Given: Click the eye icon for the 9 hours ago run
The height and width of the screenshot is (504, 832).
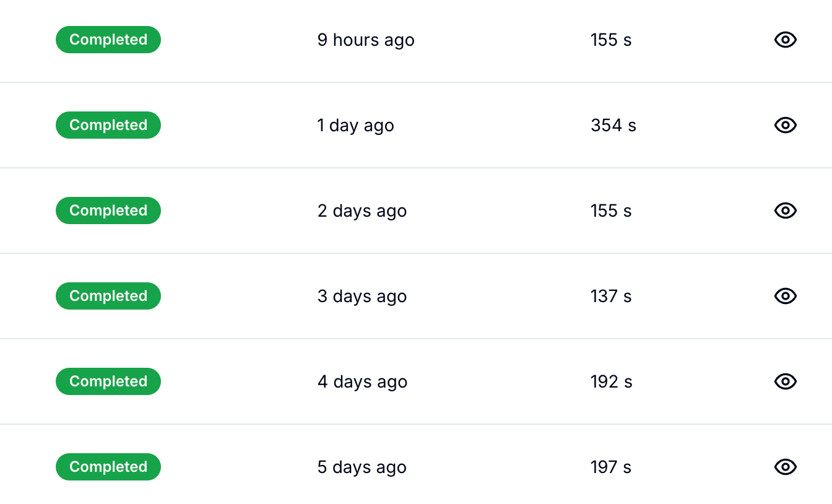Looking at the screenshot, I should point(785,40).
